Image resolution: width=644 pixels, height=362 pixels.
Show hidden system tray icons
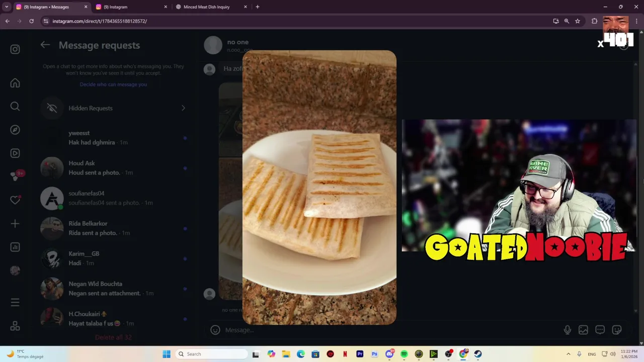pyautogui.click(x=569, y=354)
